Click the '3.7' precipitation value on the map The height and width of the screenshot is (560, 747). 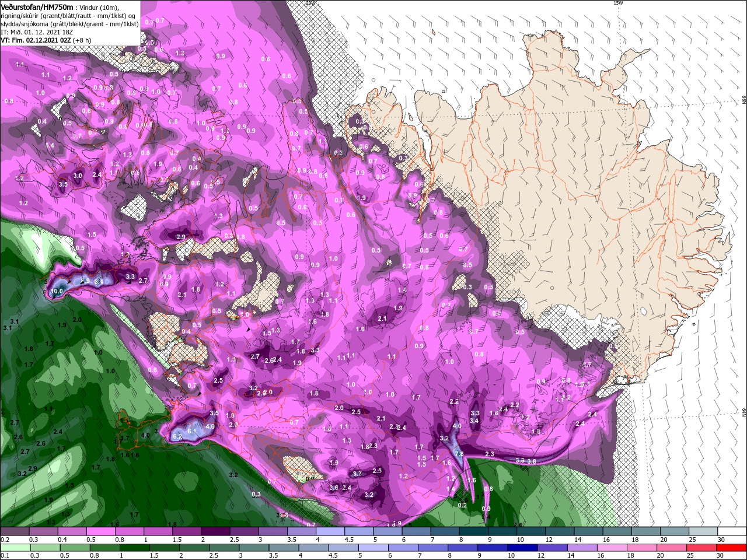pos(357,474)
